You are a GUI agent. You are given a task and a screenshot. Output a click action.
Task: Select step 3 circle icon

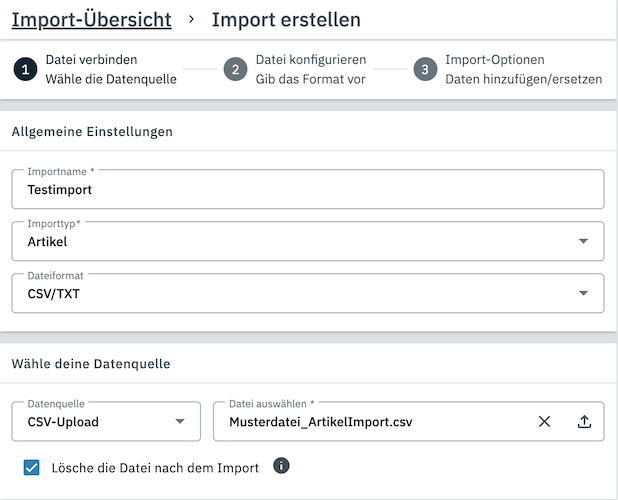click(x=425, y=69)
